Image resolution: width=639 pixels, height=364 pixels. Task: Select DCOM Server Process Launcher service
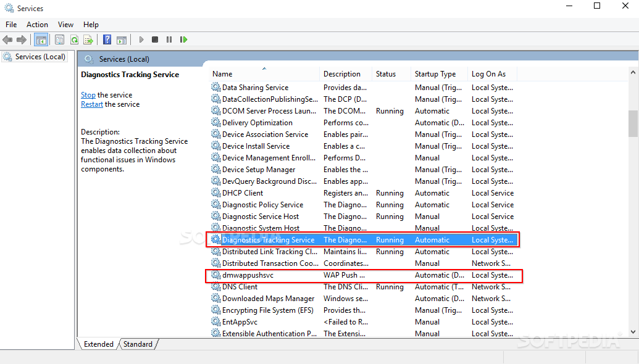pyautogui.click(x=363, y=111)
